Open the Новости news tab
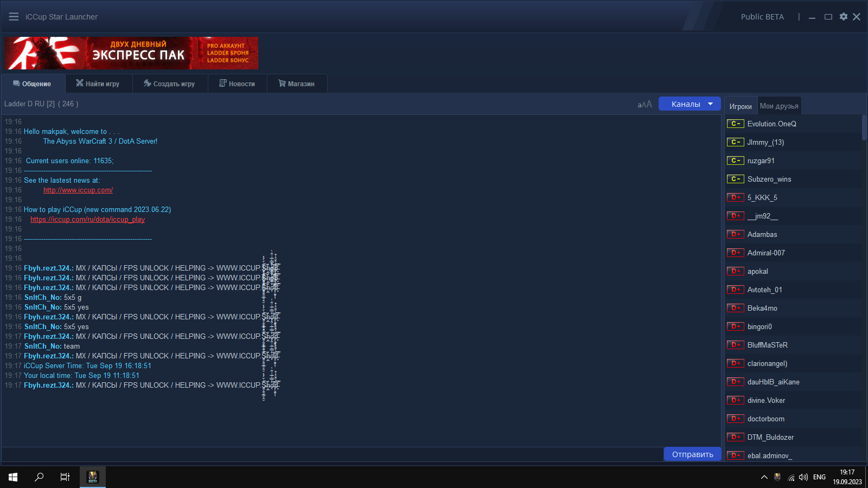This screenshot has width=868, height=488. pyautogui.click(x=238, y=84)
